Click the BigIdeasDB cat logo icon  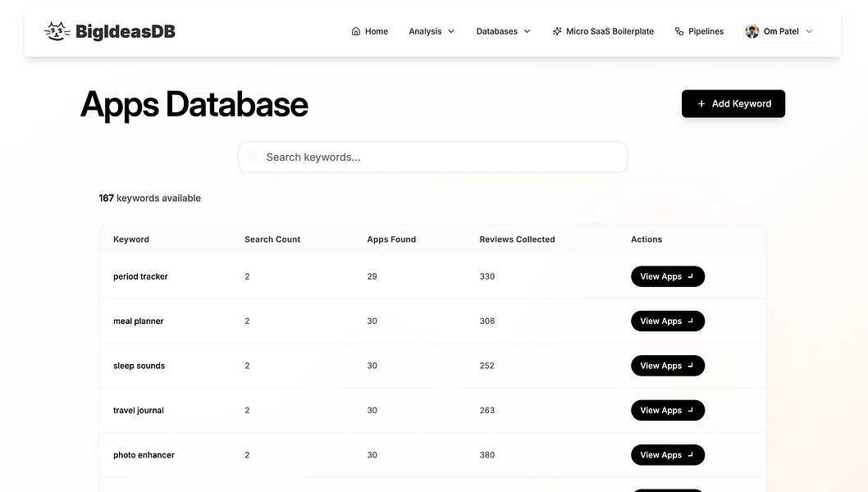57,32
